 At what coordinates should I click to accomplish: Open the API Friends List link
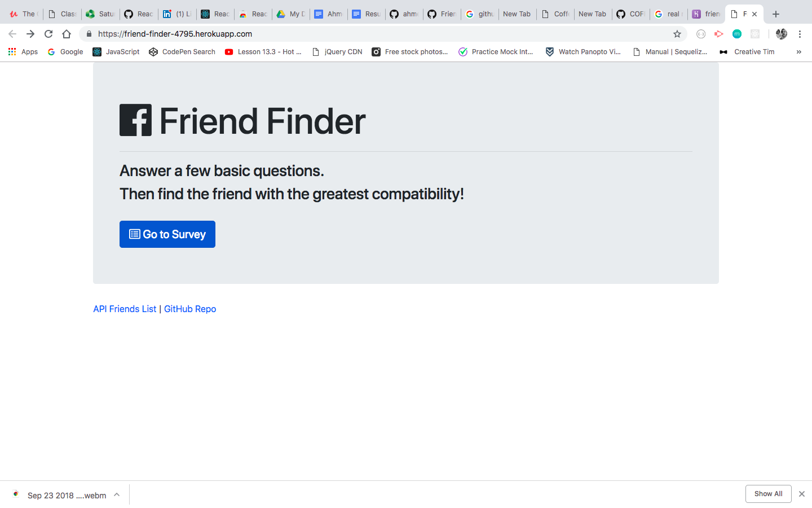point(125,309)
